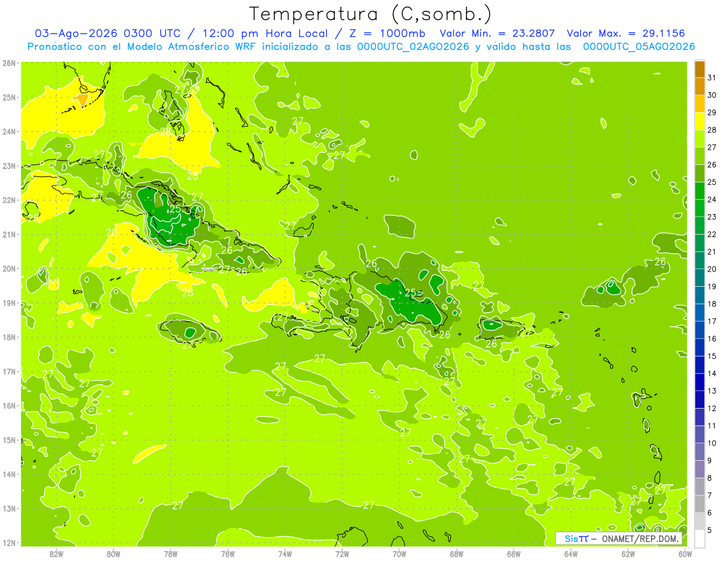
Task: Click the "72W" longitude axis label
Action: (x=342, y=553)
